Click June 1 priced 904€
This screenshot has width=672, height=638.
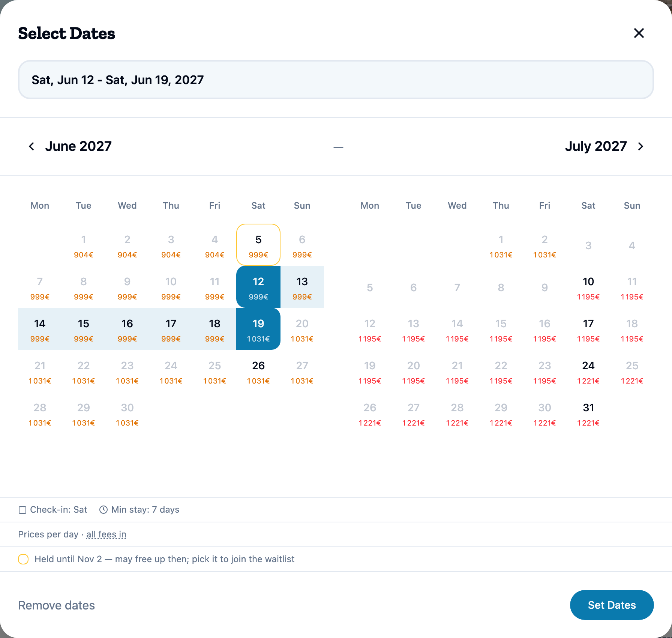point(84,245)
